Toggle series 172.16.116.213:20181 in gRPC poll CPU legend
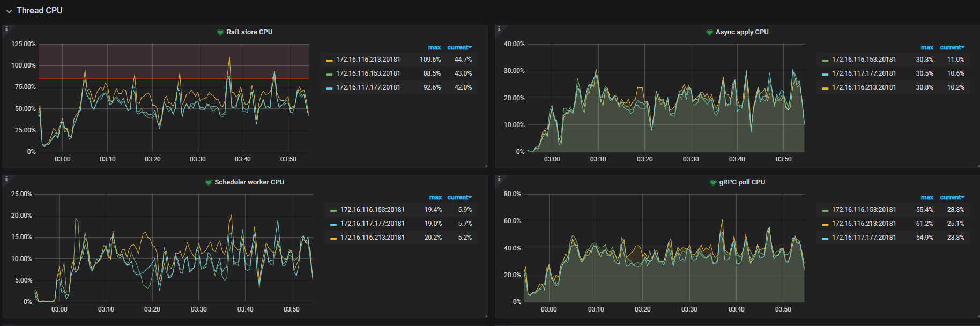 pos(864,224)
